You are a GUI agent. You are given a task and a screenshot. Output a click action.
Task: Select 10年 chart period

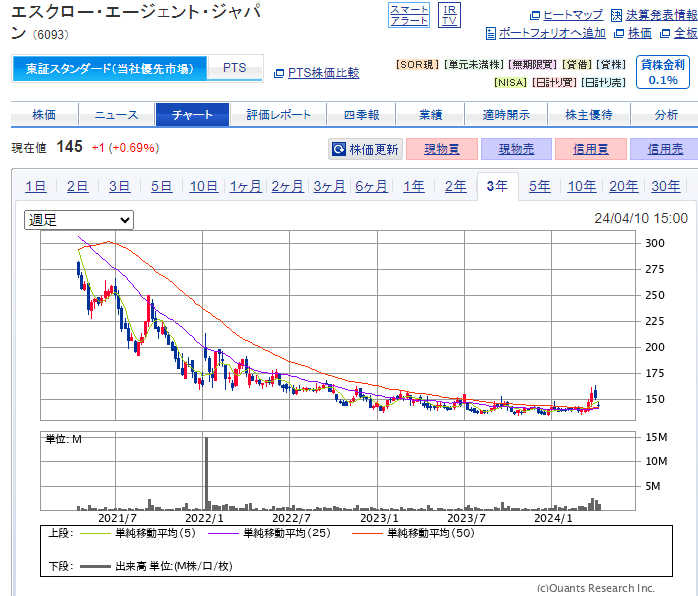click(581, 186)
